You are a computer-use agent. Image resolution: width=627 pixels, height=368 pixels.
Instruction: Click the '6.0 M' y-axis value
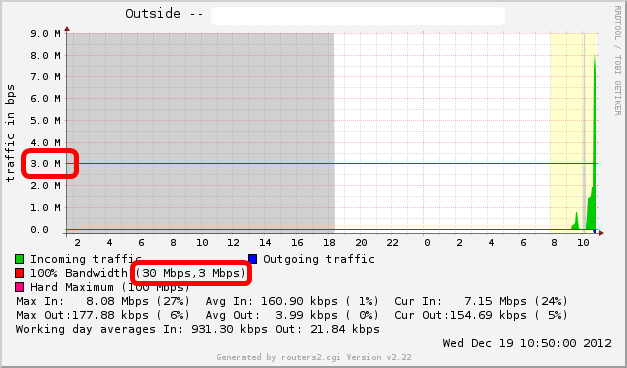(x=45, y=98)
